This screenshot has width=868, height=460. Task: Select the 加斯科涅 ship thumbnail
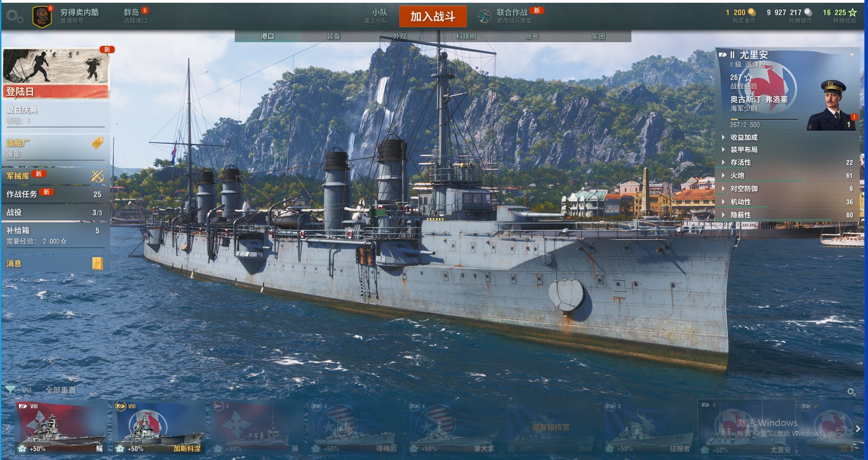coord(159,427)
